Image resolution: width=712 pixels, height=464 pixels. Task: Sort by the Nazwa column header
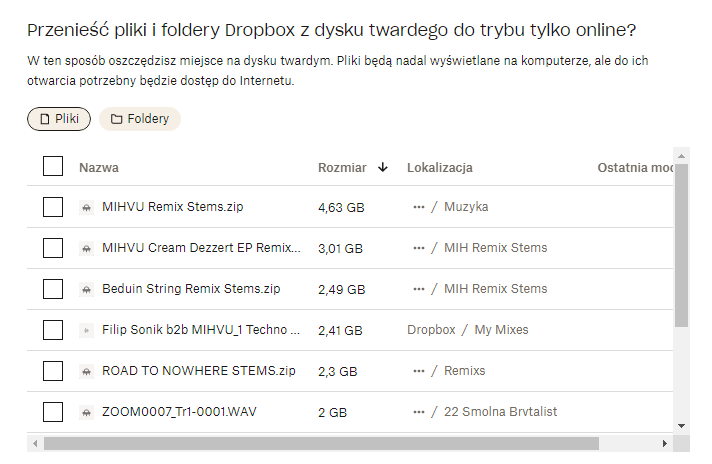(99, 167)
